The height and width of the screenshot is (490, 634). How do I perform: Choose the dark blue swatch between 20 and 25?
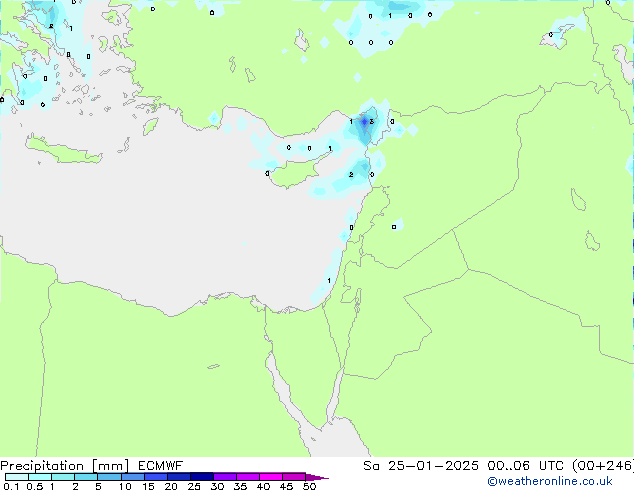point(179,477)
